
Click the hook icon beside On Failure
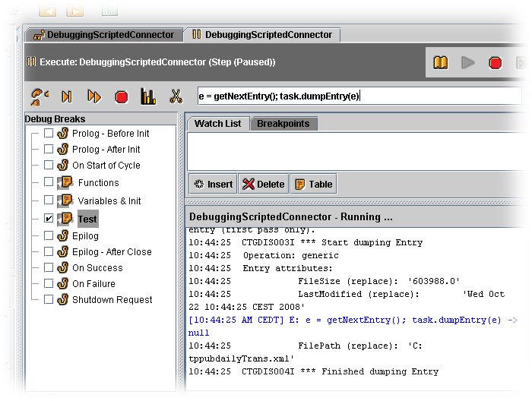click(63, 284)
